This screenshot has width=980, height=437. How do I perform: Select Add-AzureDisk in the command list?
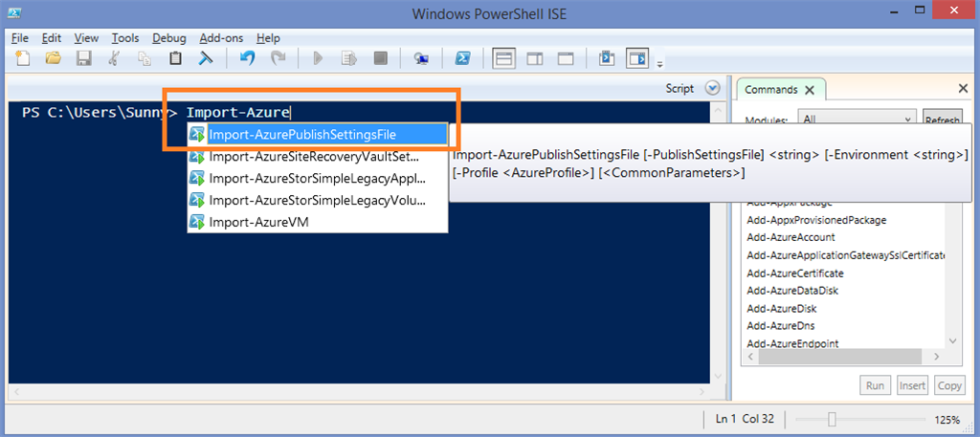coord(781,308)
